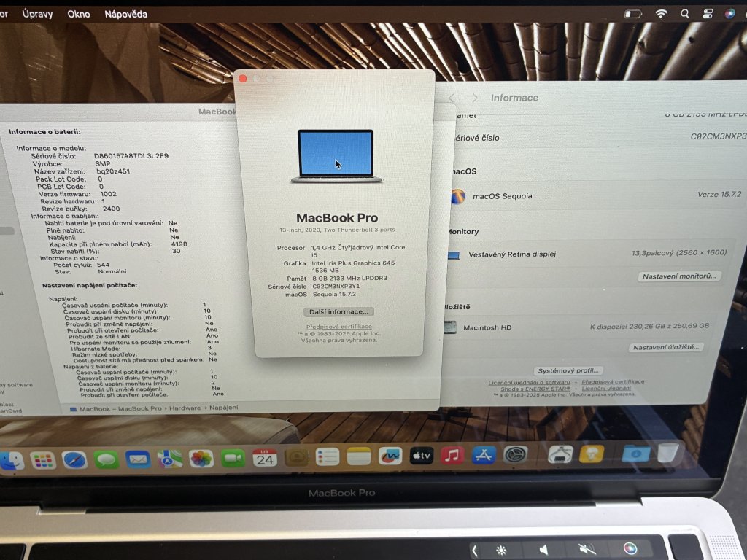Image resolution: width=747 pixels, height=560 pixels.
Task: Open Spotlight search in menu bar
Action: [x=684, y=14]
